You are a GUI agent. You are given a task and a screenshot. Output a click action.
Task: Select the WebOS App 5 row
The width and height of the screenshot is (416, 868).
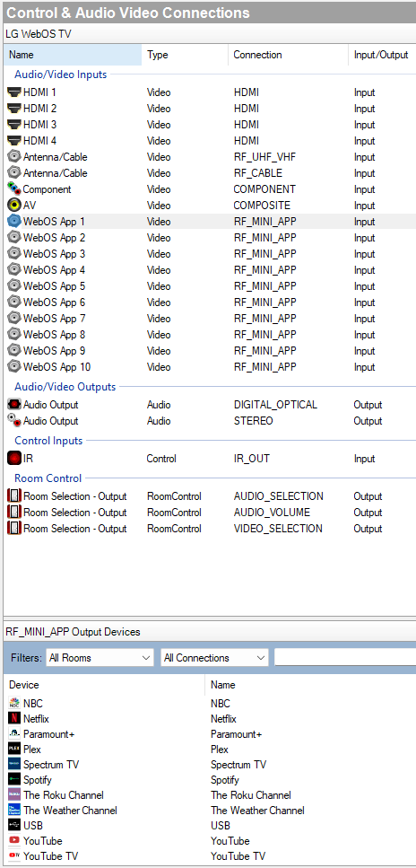click(x=210, y=286)
